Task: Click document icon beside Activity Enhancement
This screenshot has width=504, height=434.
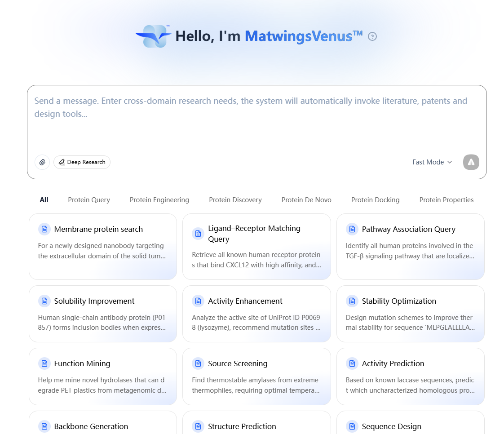Action: [x=198, y=301]
